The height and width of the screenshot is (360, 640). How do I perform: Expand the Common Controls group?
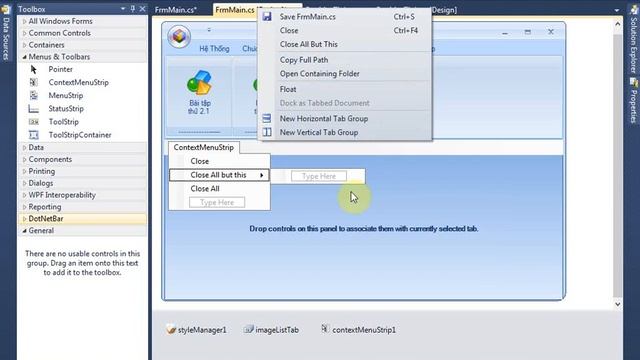click(x=24, y=33)
